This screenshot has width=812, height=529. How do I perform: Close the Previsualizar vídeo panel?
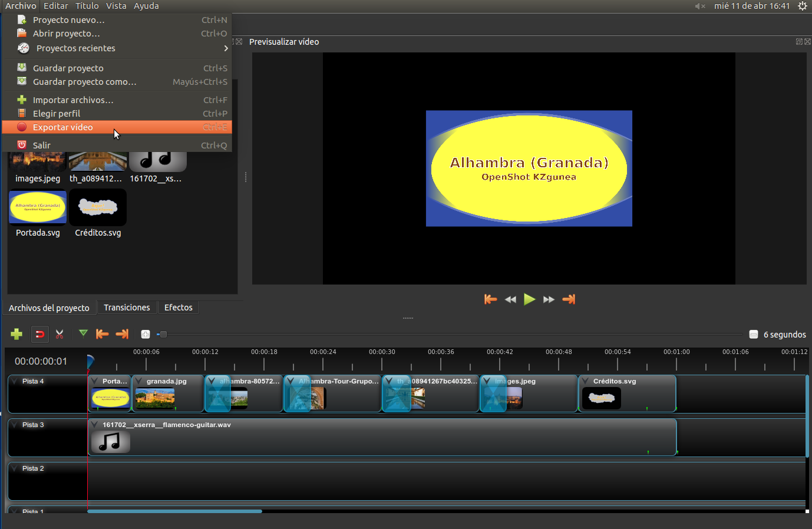pos(807,42)
